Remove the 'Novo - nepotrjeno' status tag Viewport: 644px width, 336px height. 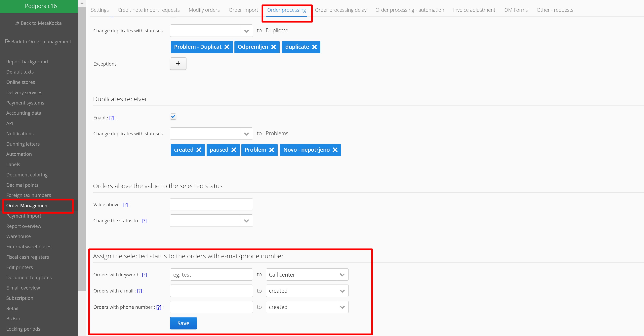[335, 150]
